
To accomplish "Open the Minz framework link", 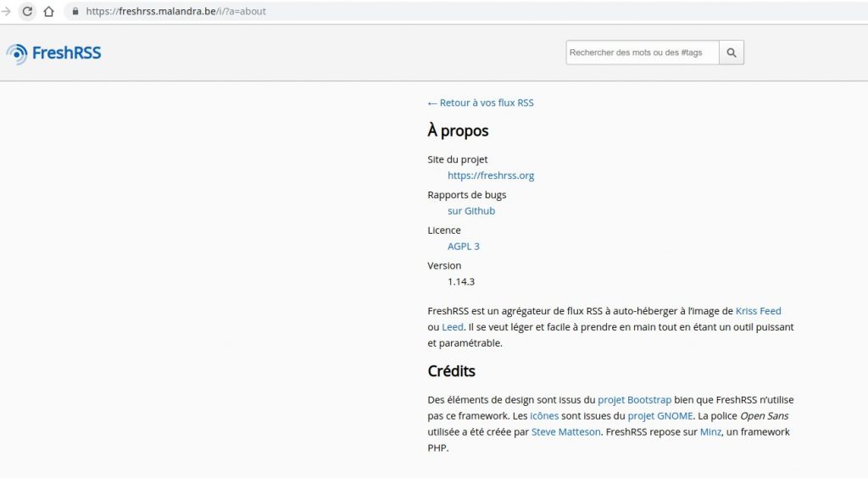I will (x=710, y=432).
